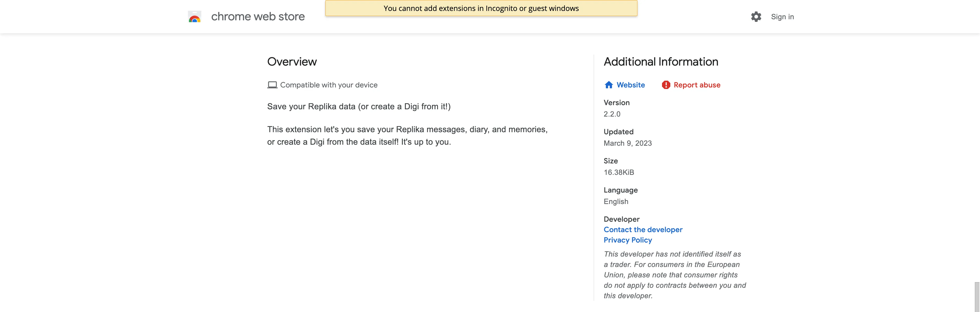980x312 pixels.
Task: Open the Privacy Policy link
Action: point(628,240)
